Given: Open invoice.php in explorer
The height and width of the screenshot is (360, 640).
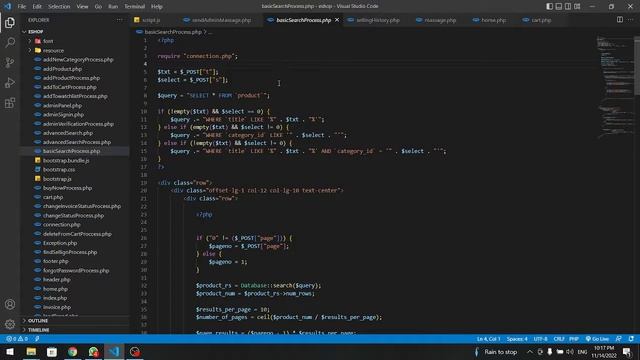Looking at the screenshot, I should (57, 307).
